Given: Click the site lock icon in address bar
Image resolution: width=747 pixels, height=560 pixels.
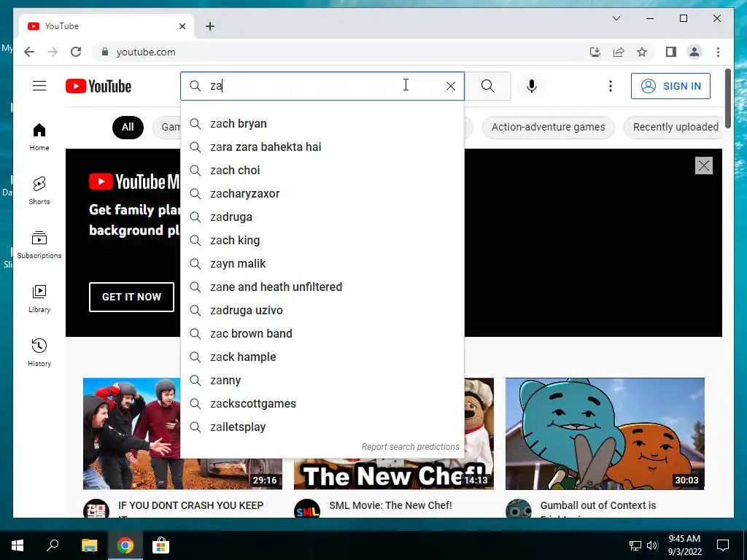Looking at the screenshot, I should [105, 52].
